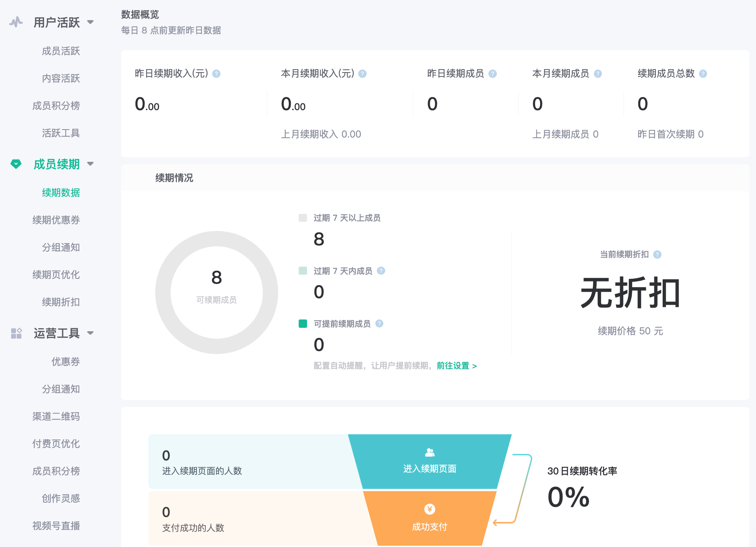Click the 前往设置 > link
The image size is (756, 547).
[x=457, y=366]
